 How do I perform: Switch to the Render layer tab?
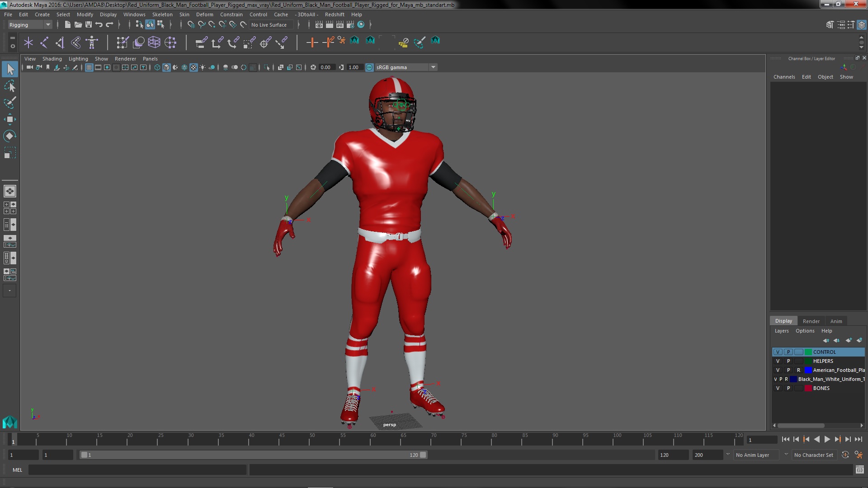click(x=811, y=321)
